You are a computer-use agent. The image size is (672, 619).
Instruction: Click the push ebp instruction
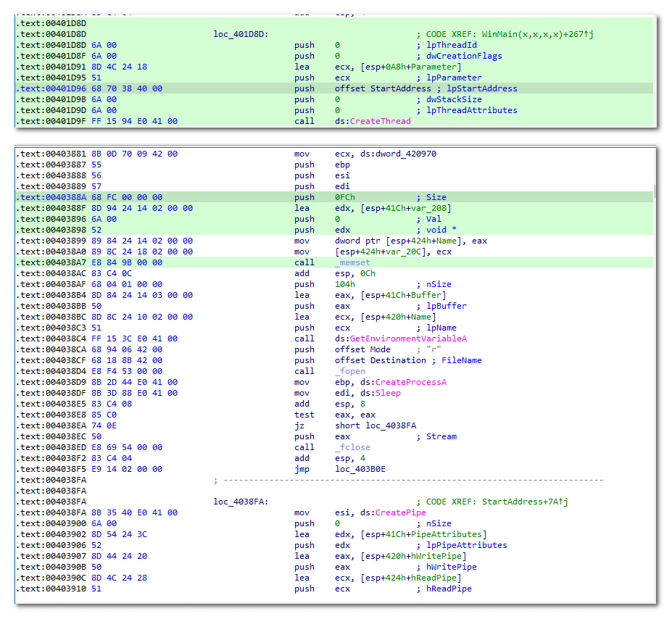pyautogui.click(x=322, y=165)
